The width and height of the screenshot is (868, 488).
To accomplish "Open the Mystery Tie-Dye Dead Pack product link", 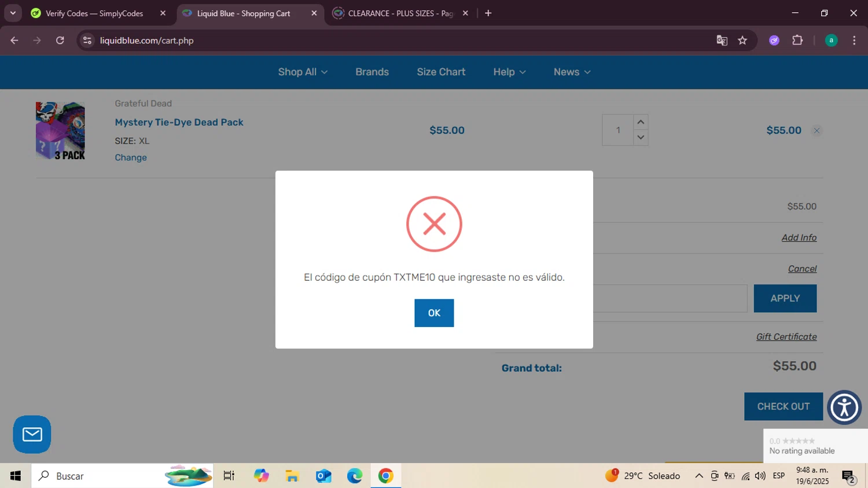I will (179, 122).
